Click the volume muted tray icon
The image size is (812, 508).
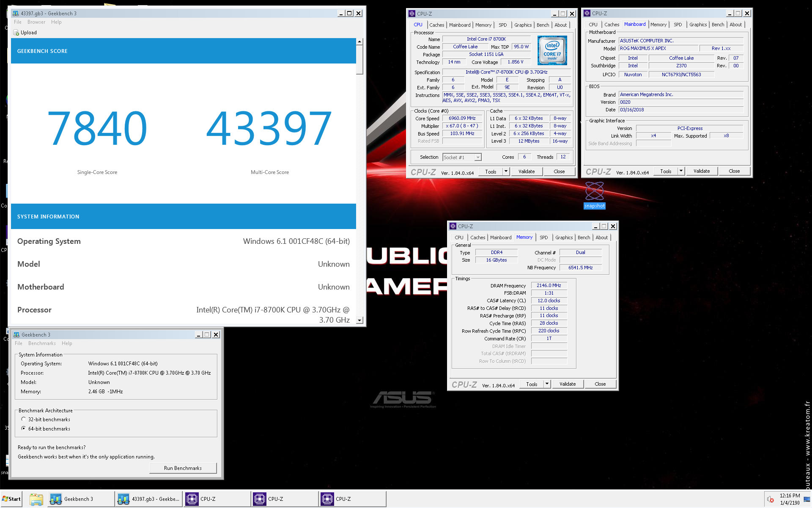(771, 500)
